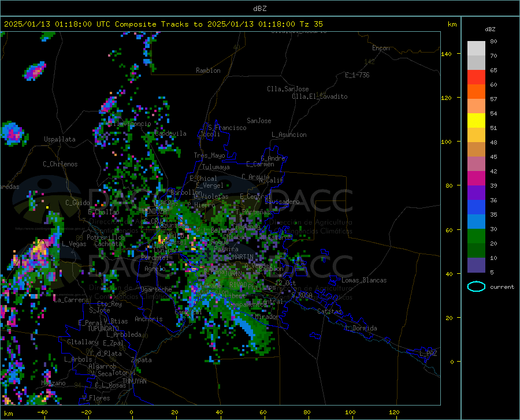
Task: Click the 30 dBZ green swatch
Action: pyautogui.click(x=476, y=236)
